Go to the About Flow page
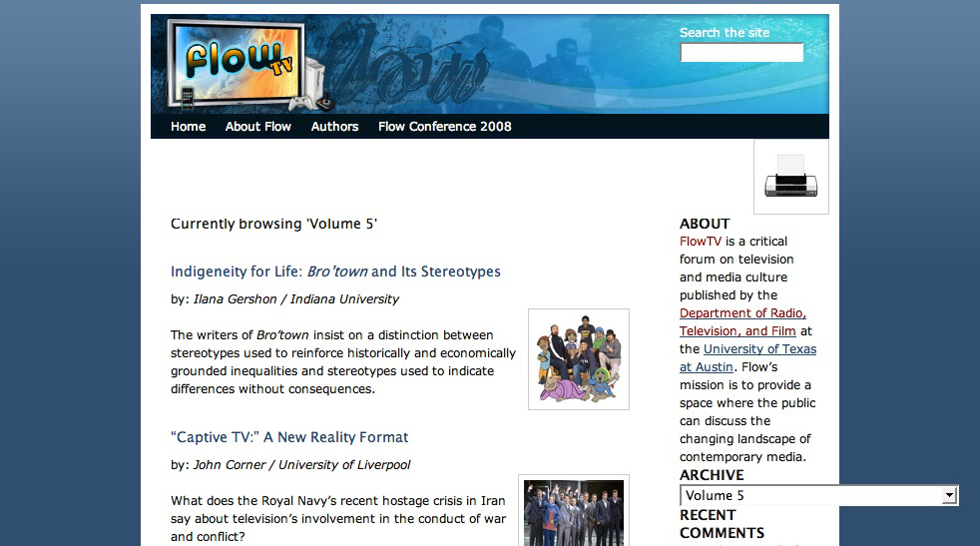 click(258, 127)
